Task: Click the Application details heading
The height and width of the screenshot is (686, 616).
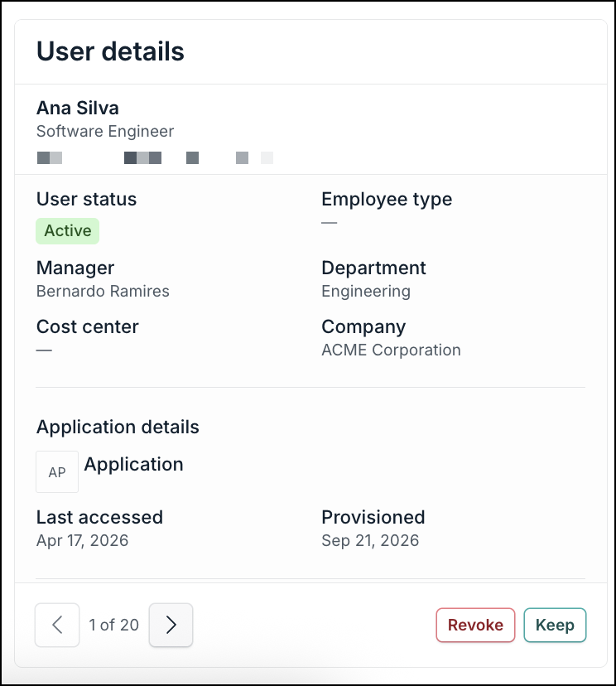Action: (x=118, y=427)
